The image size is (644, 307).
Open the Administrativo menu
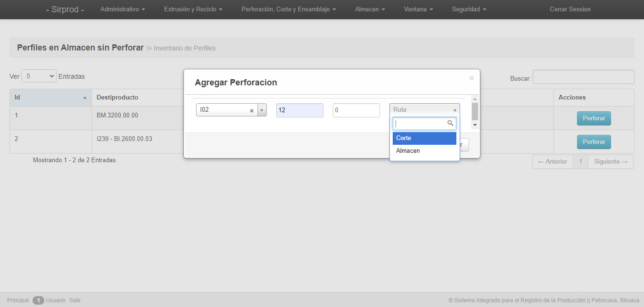[x=123, y=9]
